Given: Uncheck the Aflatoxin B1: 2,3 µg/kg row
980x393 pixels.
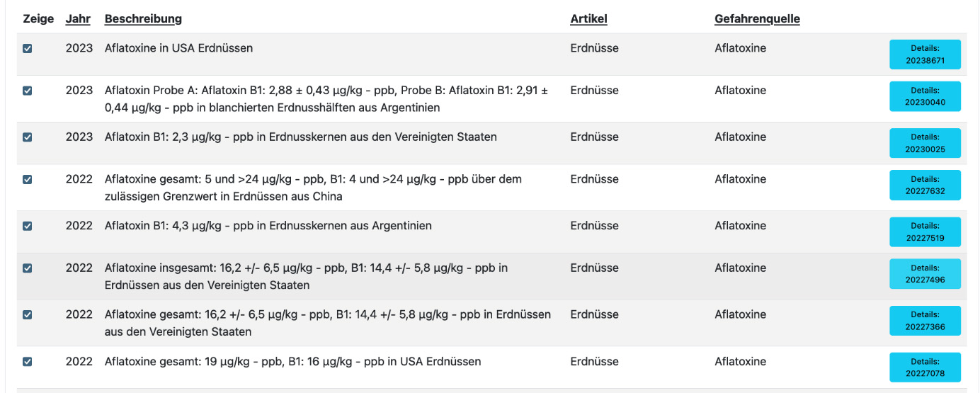Looking at the screenshot, I should (28, 137).
